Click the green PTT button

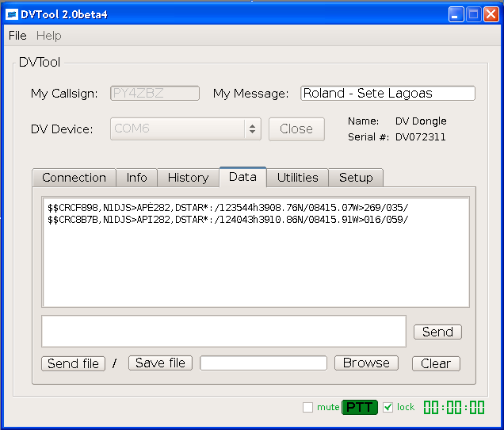(360, 407)
